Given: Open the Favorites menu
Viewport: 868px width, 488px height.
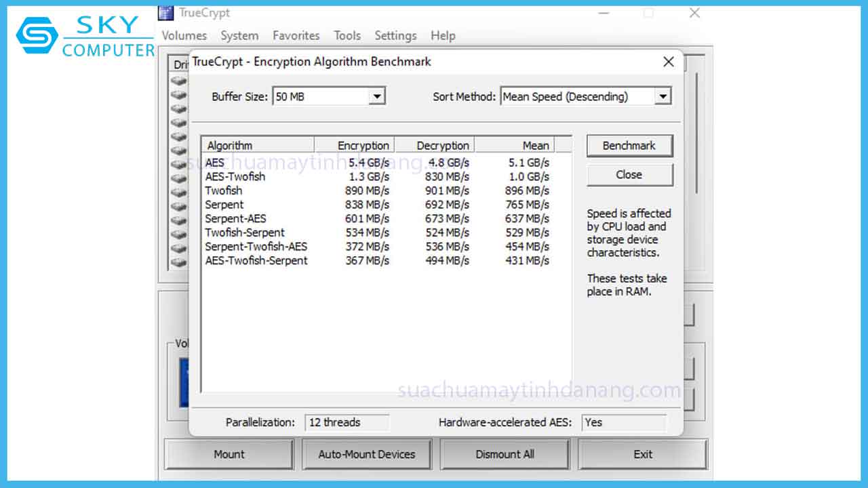Looking at the screenshot, I should [x=296, y=35].
